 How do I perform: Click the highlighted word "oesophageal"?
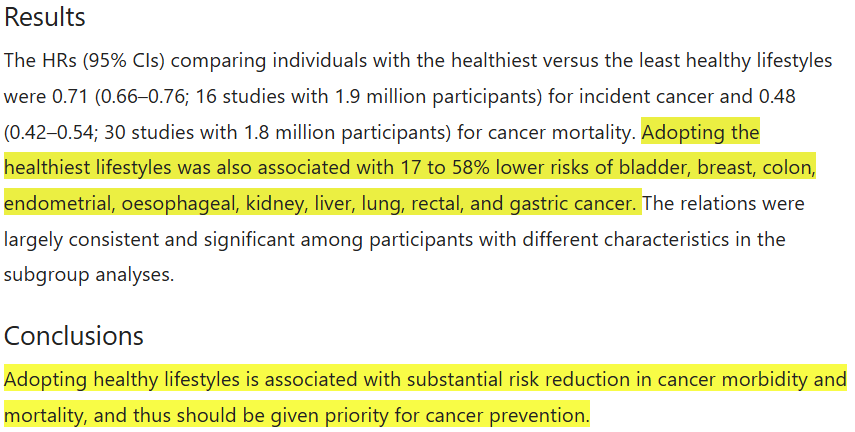pyautogui.click(x=175, y=204)
